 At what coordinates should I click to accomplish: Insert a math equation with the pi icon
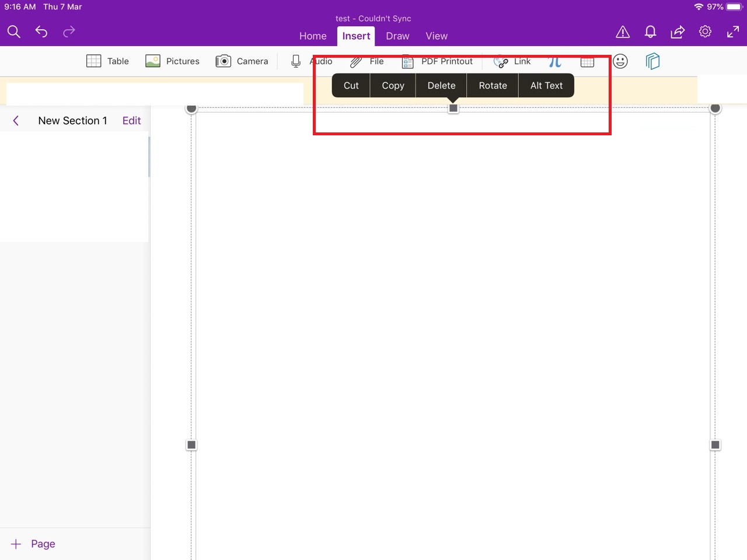[555, 61]
